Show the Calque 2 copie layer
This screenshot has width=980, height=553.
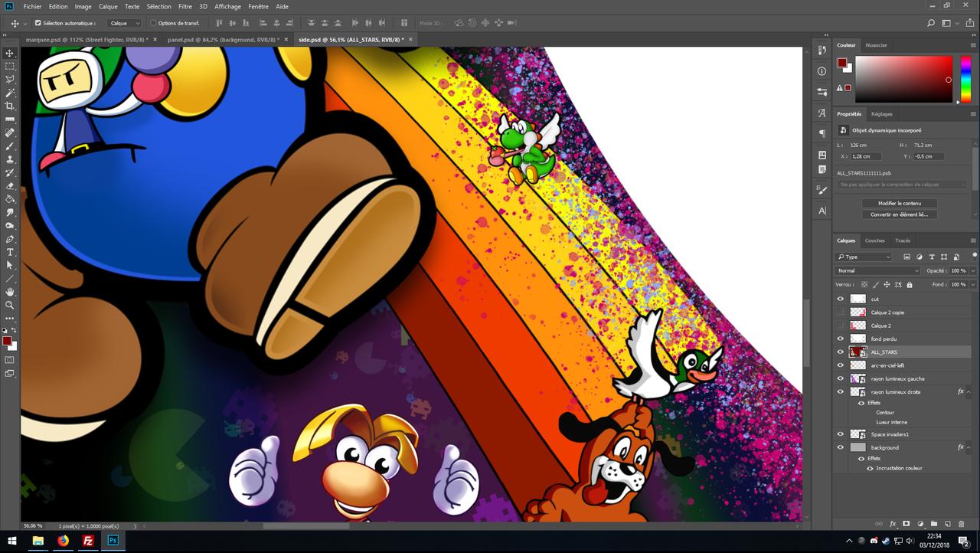(841, 312)
